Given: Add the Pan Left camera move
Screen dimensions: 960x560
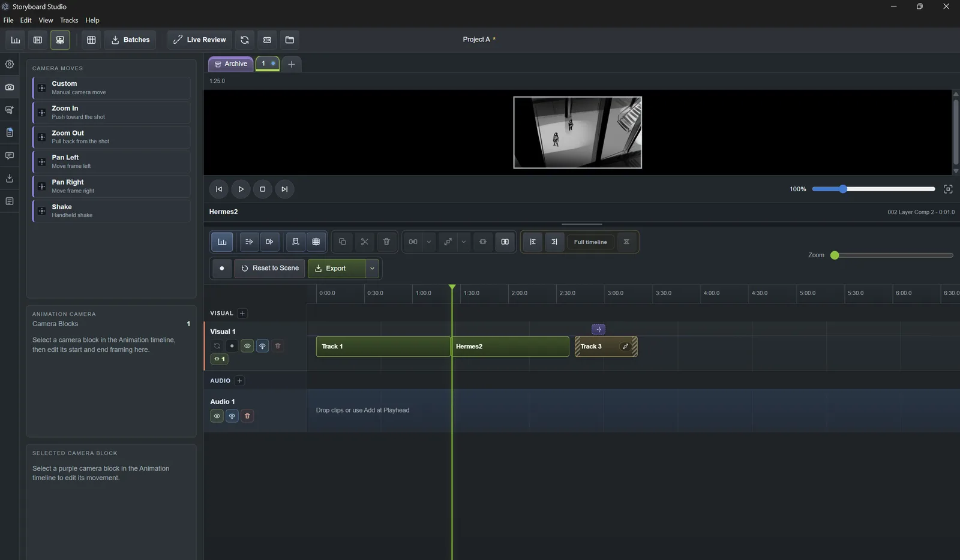Looking at the screenshot, I should pos(111,162).
